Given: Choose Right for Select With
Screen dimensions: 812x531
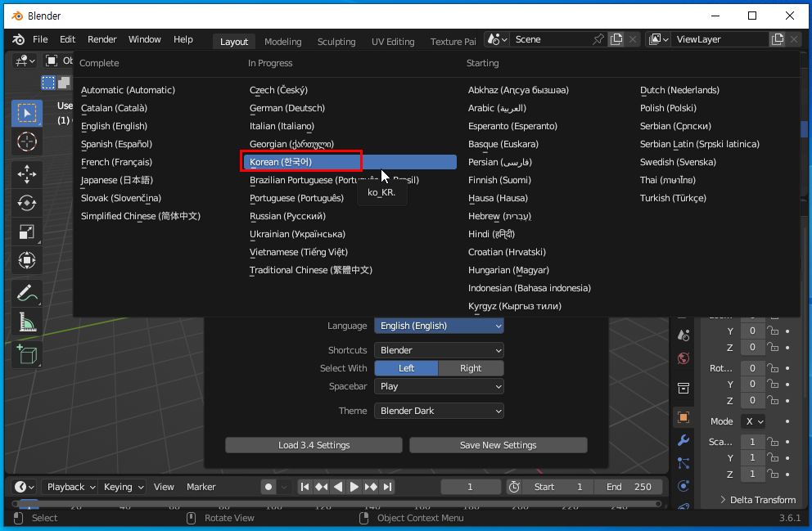Looking at the screenshot, I should [x=471, y=368].
